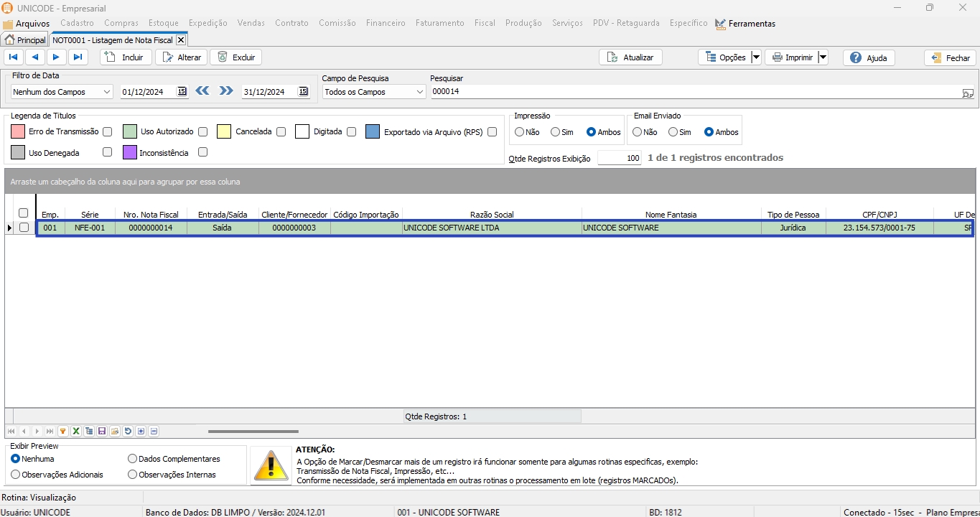Click search icon at end of Pesquisar field
Viewport: 980px width, 517px height.
point(968,93)
